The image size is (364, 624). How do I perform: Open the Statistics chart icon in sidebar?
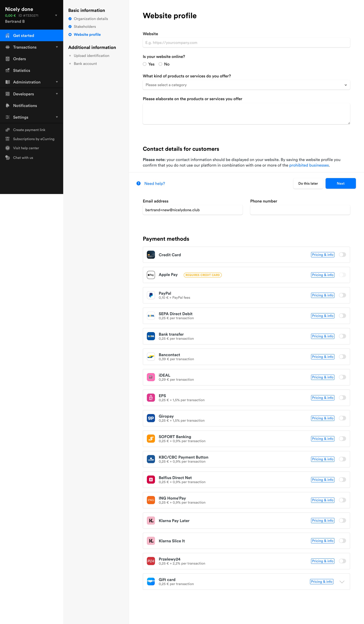[8, 70]
